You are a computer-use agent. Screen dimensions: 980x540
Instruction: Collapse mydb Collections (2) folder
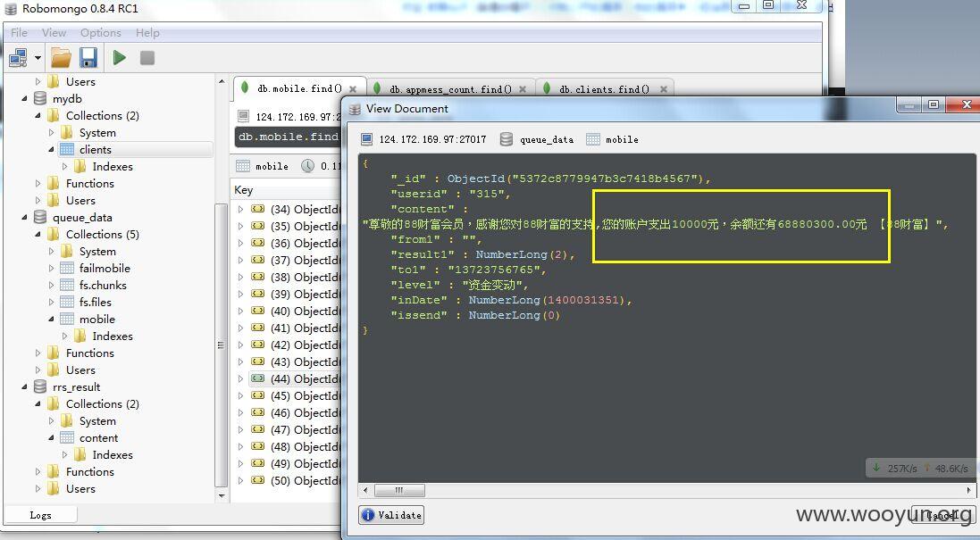point(38,115)
